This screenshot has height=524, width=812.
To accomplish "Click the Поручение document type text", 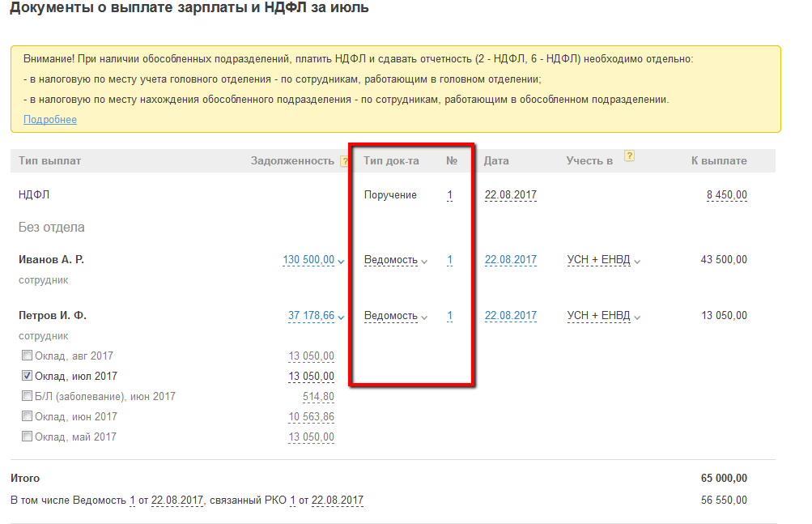I will pos(390,195).
